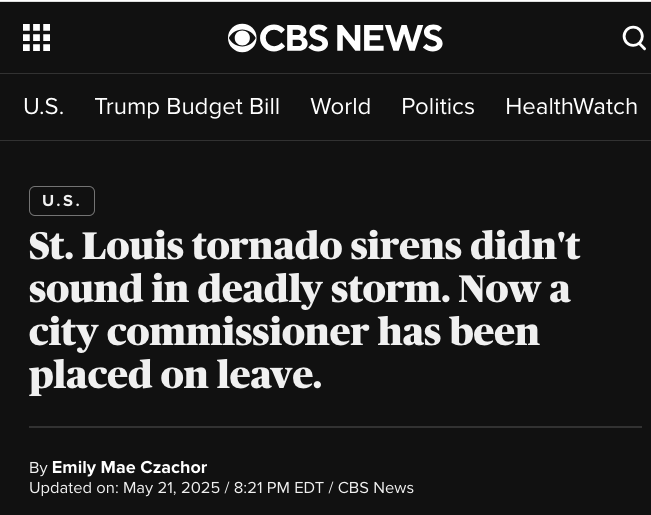Click the divider line below the headline
This screenshot has height=515, width=651.
(335, 427)
